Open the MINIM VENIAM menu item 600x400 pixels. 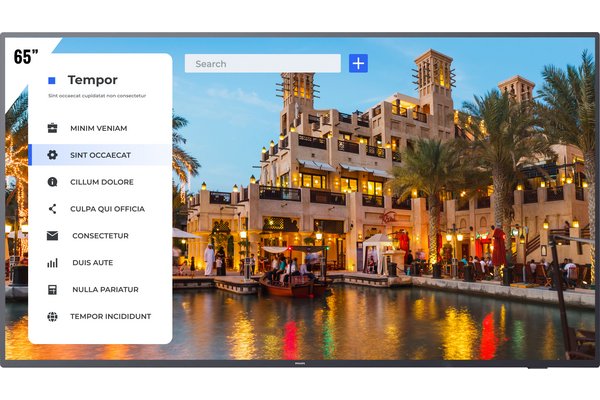[98, 128]
